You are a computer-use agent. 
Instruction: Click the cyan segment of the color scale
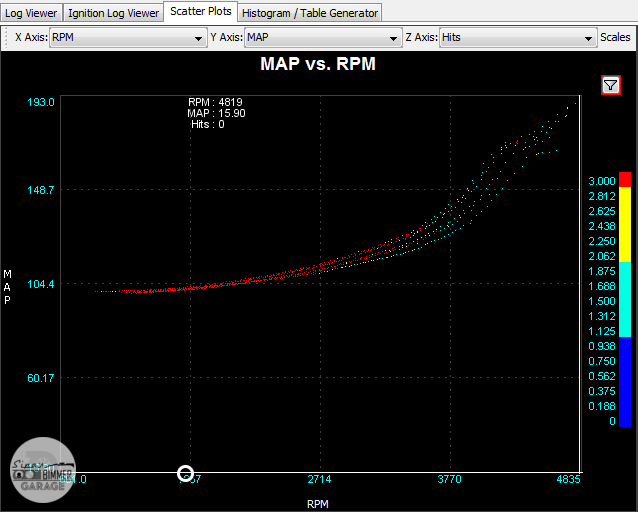[626, 298]
